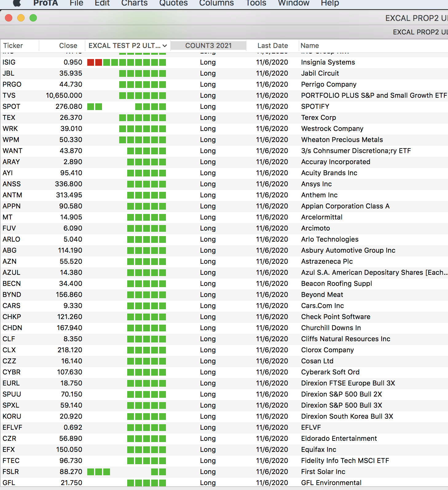Image resolution: width=448 pixels, height=490 pixels.
Task: Click the first green square in SPOT row
Action: pyautogui.click(x=91, y=107)
